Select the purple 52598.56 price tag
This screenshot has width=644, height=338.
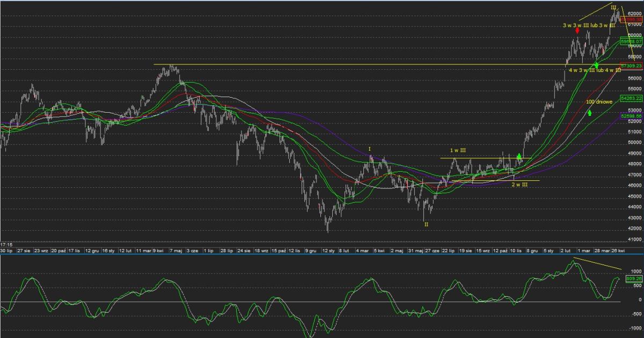pos(631,115)
